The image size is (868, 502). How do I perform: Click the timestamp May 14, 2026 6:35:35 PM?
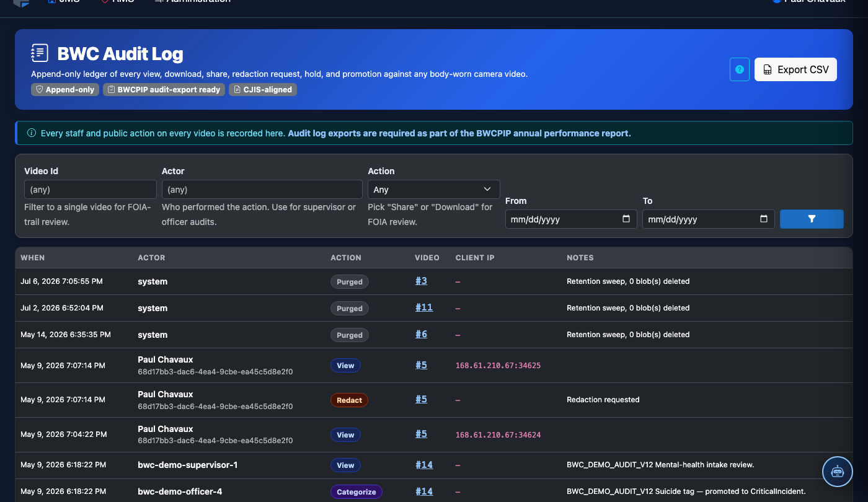[66, 335]
